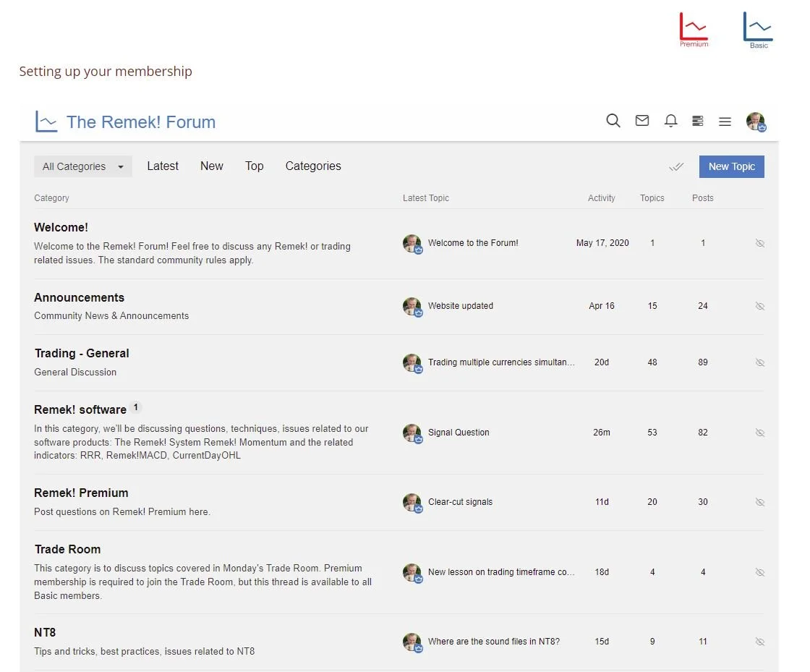810x672 pixels.
Task: Open the Remek! Premium category link
Action: coord(81,493)
